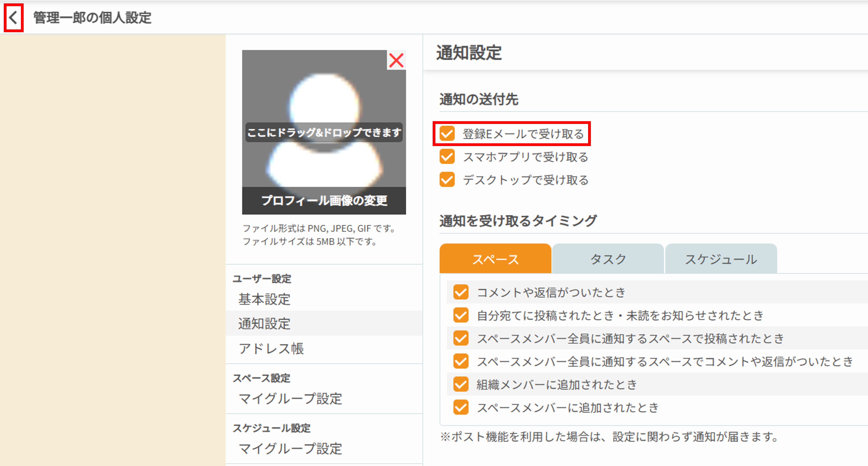Open 基本設定 in the sidebar
The width and height of the screenshot is (868, 466).
point(324,299)
